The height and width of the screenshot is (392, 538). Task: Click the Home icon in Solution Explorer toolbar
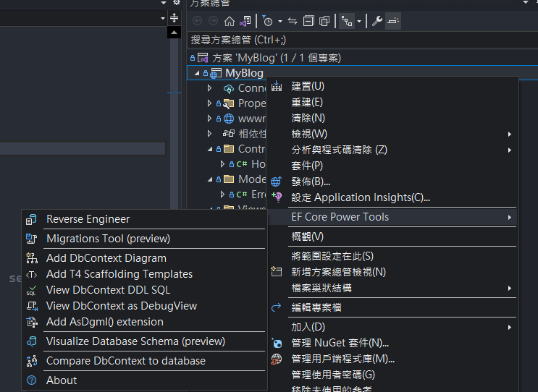(x=230, y=21)
